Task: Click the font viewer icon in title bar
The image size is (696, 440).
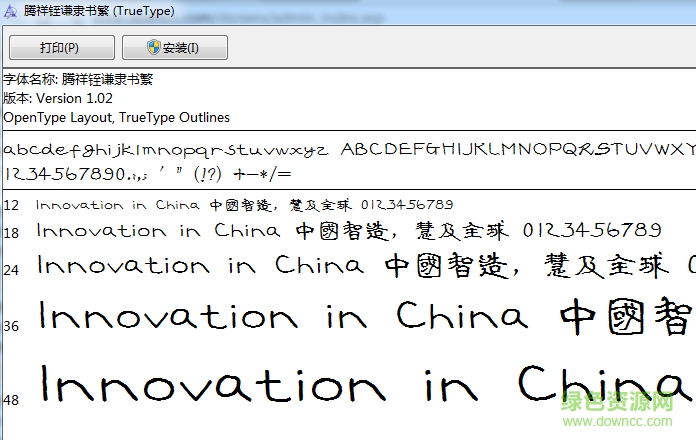Action: pyautogui.click(x=11, y=12)
